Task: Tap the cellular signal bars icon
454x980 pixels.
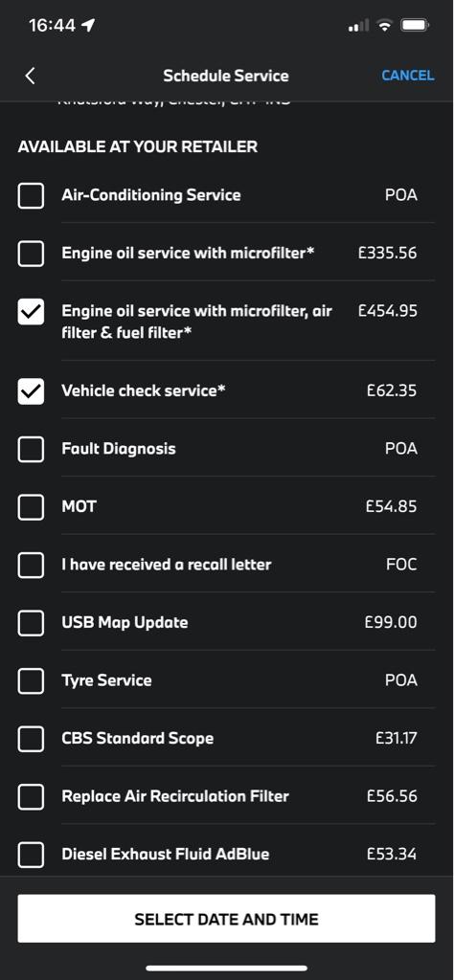Action: [x=359, y=26]
